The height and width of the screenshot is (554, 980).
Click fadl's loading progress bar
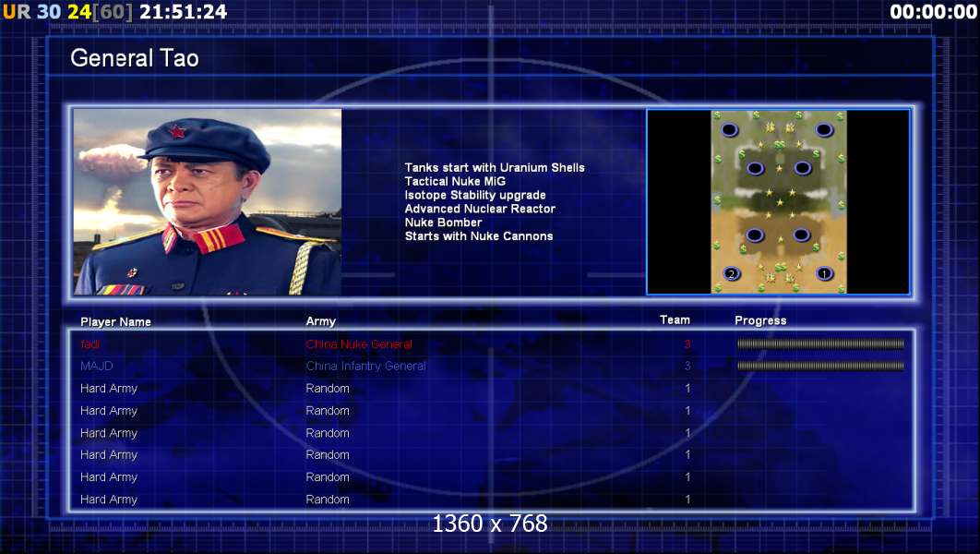820,343
